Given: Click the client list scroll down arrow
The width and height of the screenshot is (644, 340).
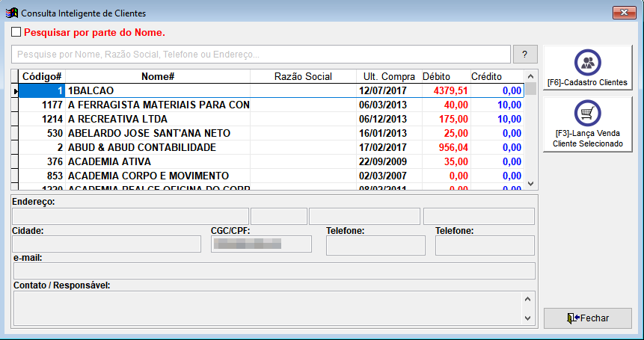Looking at the screenshot, I should (x=530, y=184).
